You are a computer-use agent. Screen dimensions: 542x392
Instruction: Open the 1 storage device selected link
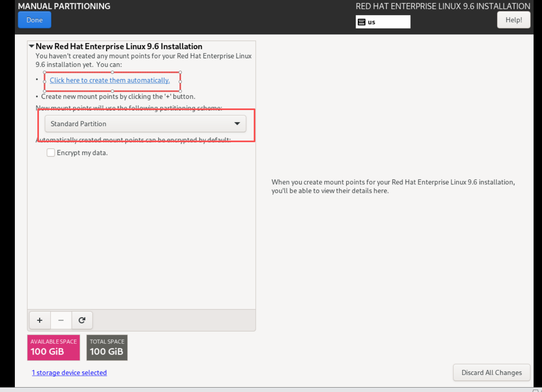point(69,373)
